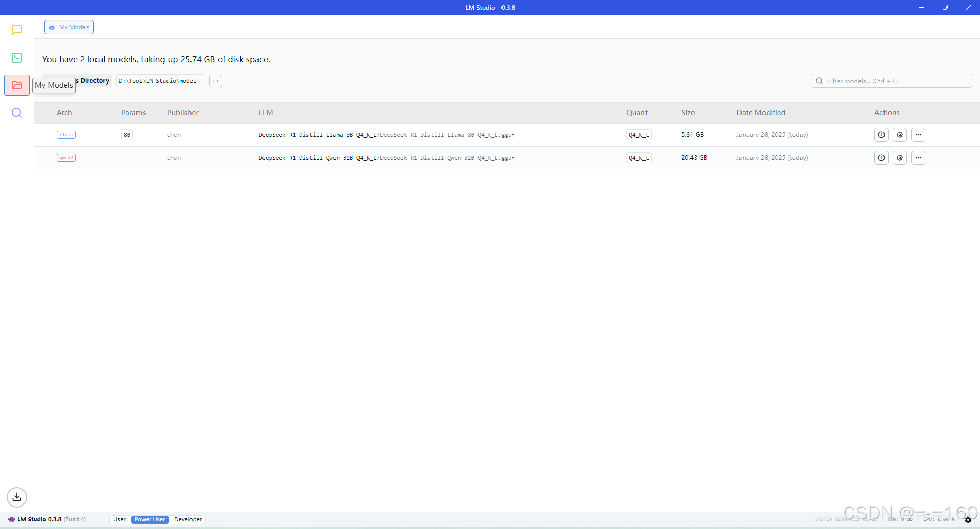
Task: Click Q4_K_L quant badge for Llama-8B
Action: 638,135
